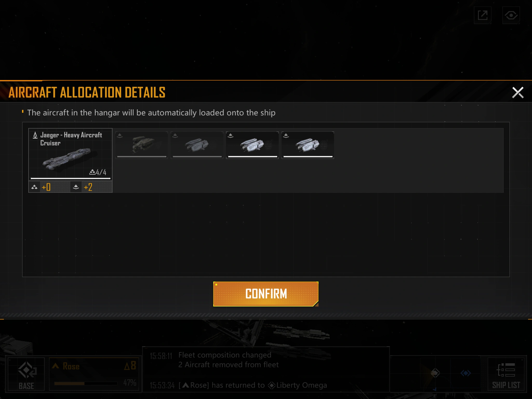The image size is (532, 399).
Task: Close the Aircraft Allocation Details panel
Action: pyautogui.click(x=517, y=92)
